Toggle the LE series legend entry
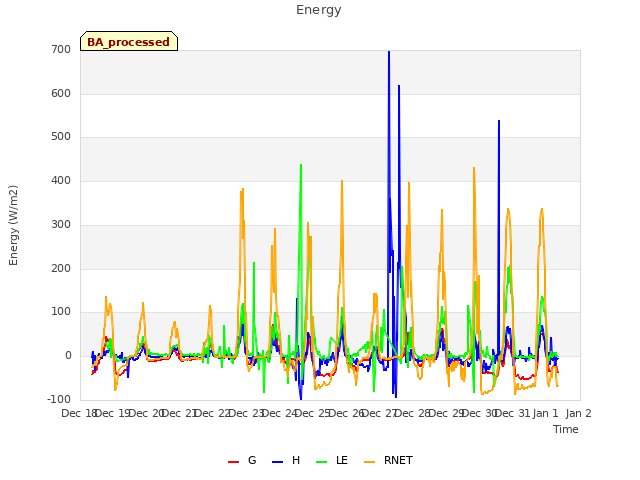The height and width of the screenshot is (480, 640). pos(332,460)
